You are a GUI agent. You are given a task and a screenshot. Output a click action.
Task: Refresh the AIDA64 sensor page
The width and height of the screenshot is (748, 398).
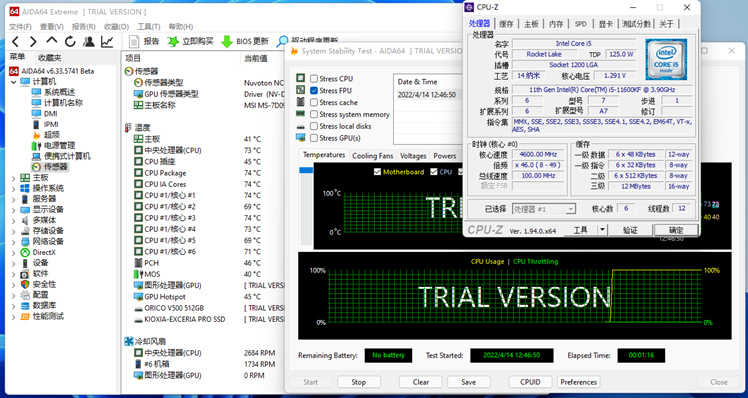(x=70, y=42)
